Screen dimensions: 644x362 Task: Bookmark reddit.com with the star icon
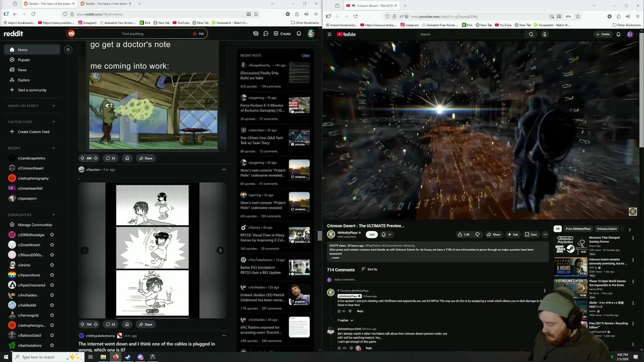(x=256, y=14)
